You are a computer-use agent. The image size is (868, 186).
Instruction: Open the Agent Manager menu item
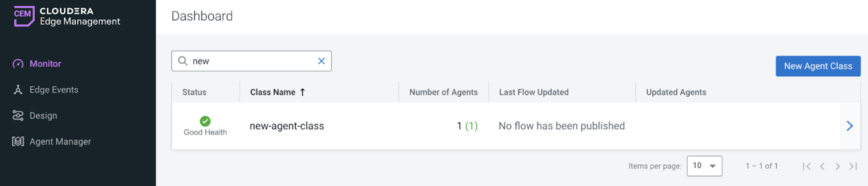[x=60, y=141]
